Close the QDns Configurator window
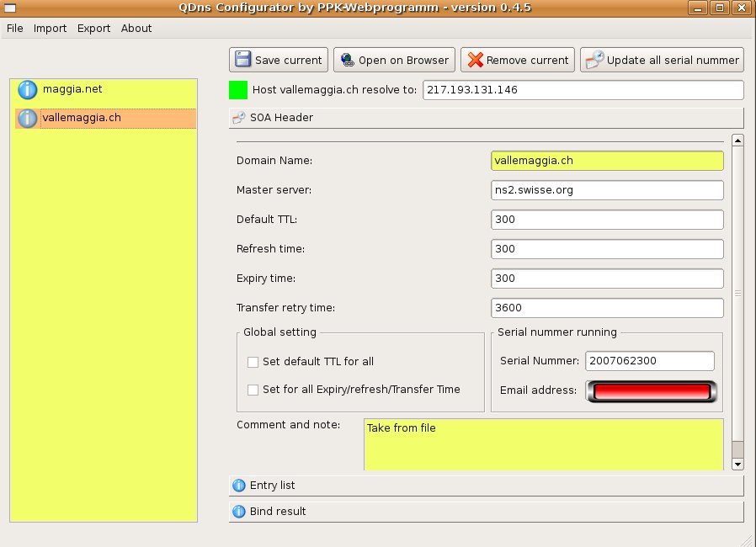The width and height of the screenshot is (756, 547). pyautogui.click(x=742, y=8)
